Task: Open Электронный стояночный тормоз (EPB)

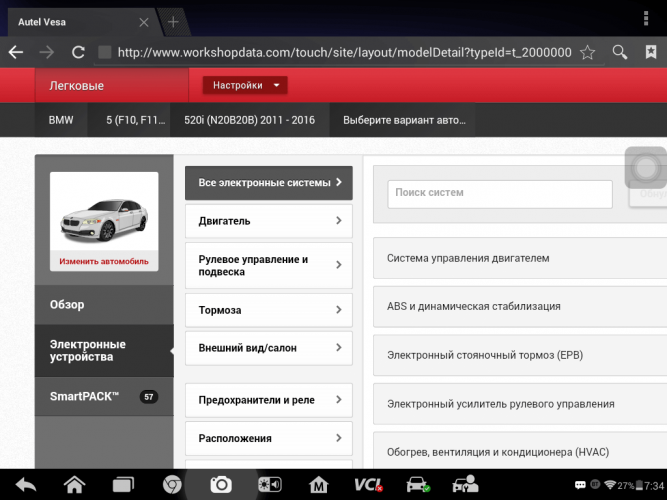Action: click(x=520, y=355)
